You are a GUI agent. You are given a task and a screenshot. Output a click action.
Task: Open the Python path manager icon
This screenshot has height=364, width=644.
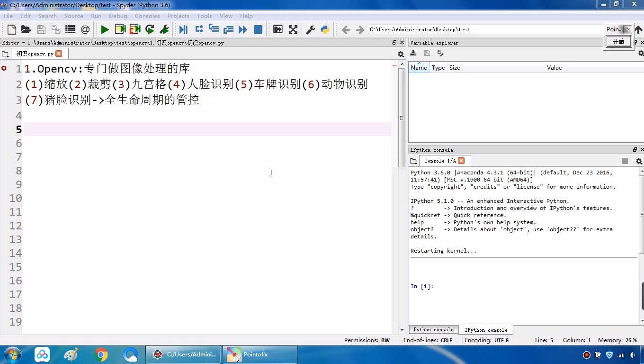pos(325,29)
